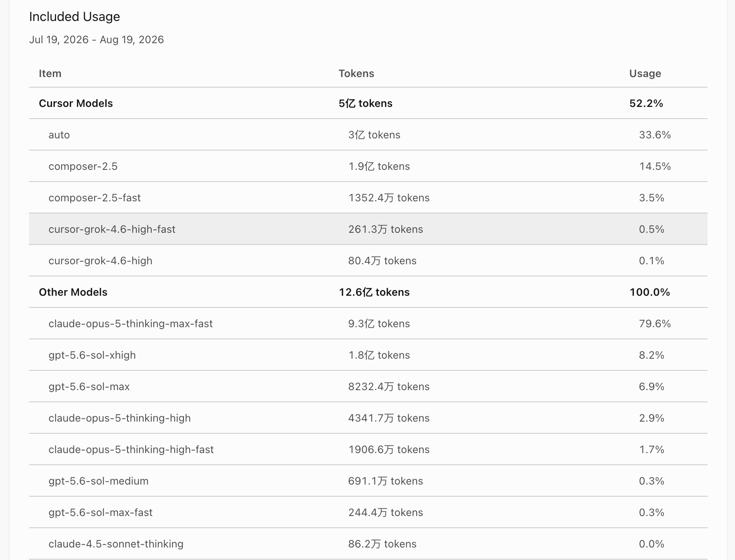Click the 52.2% usage for Cursor Models
The height and width of the screenshot is (560, 735).
pyautogui.click(x=646, y=103)
